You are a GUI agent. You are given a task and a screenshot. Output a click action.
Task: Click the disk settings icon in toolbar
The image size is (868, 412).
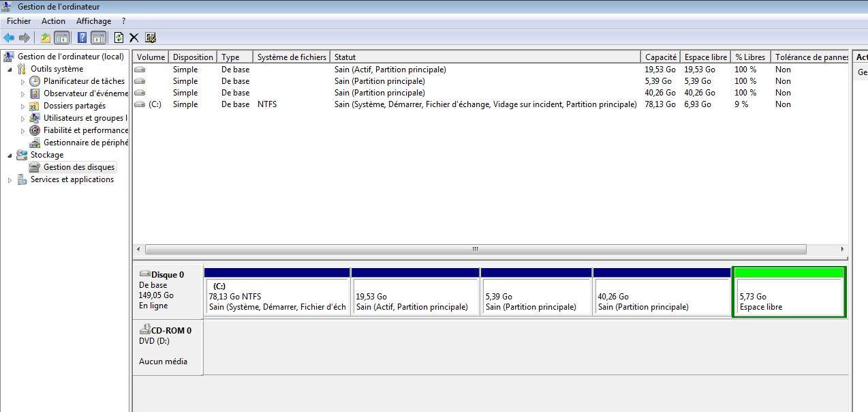[x=151, y=38]
